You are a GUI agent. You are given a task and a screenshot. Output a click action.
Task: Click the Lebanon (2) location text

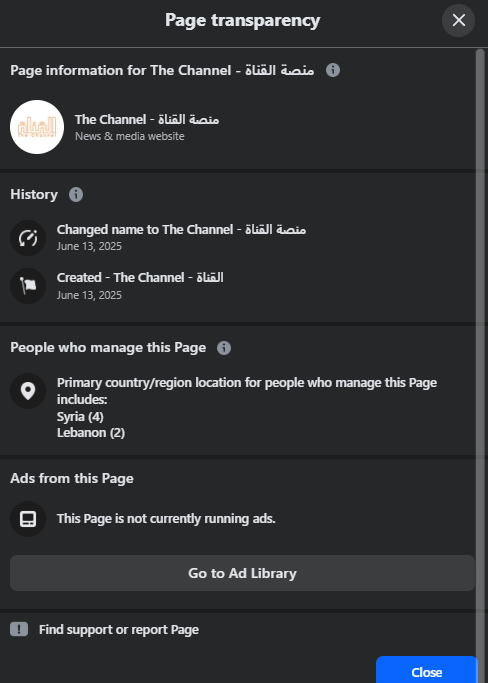91,433
